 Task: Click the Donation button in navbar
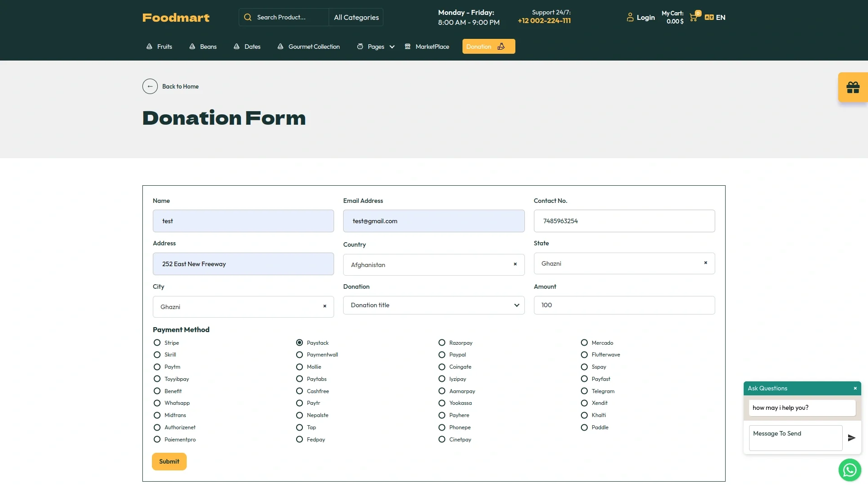pyautogui.click(x=488, y=47)
